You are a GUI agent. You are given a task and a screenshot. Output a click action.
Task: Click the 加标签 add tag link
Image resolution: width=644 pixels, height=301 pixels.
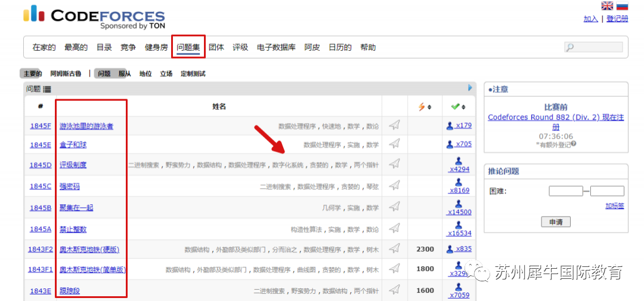pyautogui.click(x=614, y=206)
